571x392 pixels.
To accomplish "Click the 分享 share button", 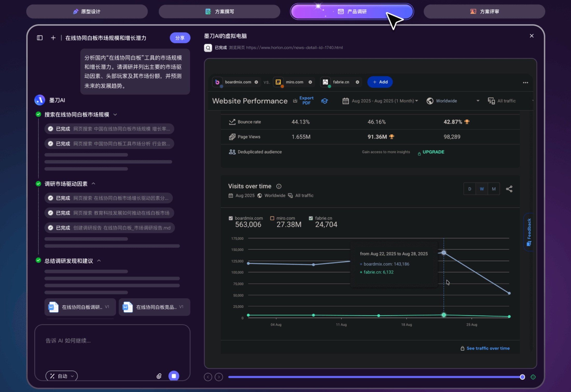I will pyautogui.click(x=180, y=38).
